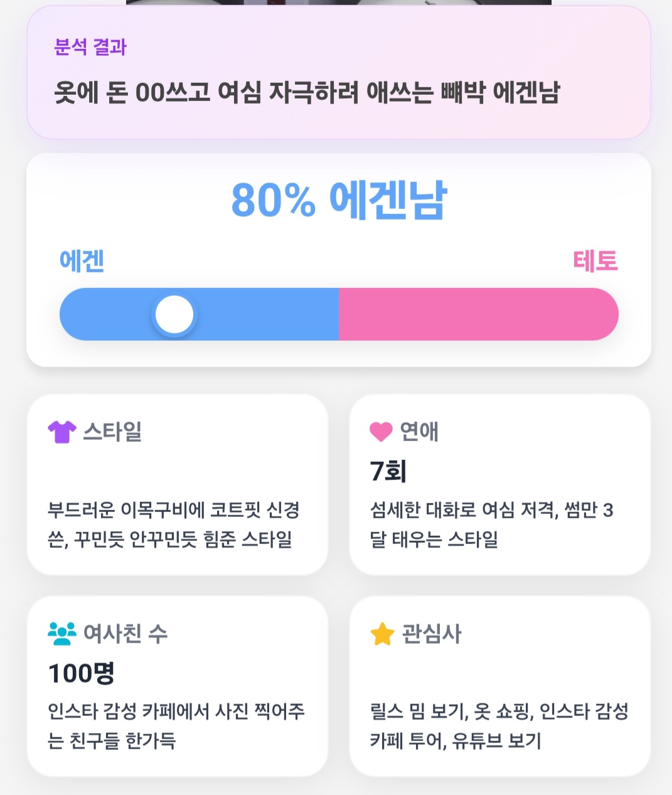Viewport: 672px width, 795px height.
Task: Click the 7회 dating count
Action: (x=388, y=471)
